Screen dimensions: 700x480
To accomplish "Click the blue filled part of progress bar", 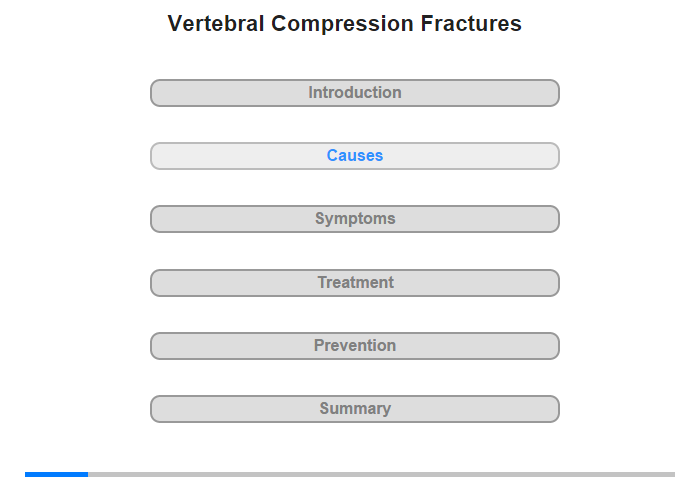I will point(56,474).
